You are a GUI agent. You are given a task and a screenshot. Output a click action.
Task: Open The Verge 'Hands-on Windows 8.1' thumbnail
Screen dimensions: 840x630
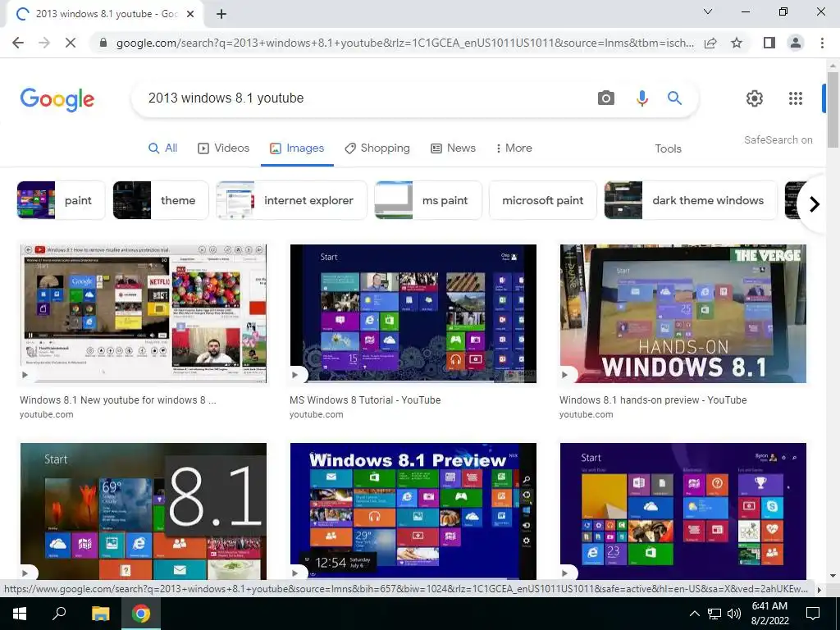pos(683,313)
